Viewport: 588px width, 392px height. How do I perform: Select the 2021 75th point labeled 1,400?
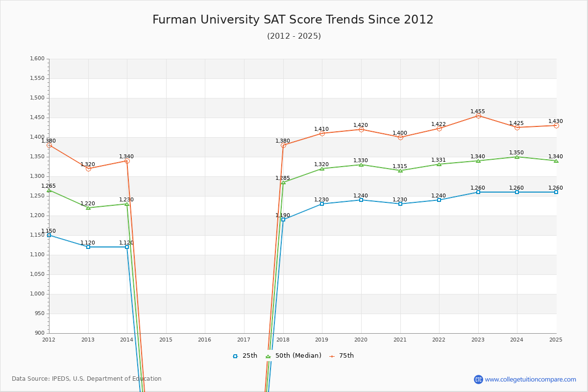coord(400,137)
